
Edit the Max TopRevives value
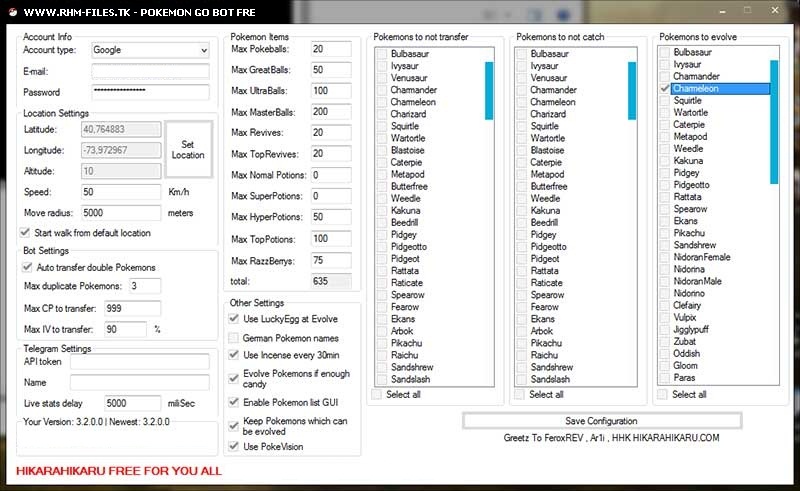pos(331,154)
